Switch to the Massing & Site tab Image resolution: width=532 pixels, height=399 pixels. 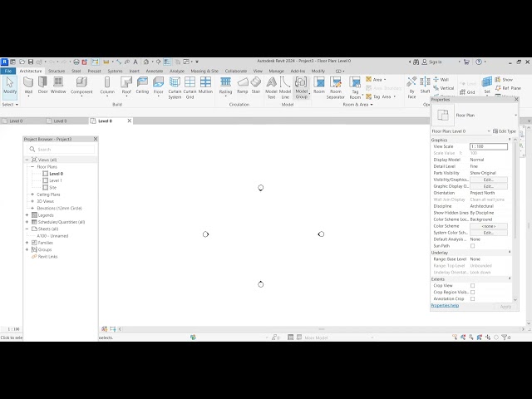coord(204,71)
